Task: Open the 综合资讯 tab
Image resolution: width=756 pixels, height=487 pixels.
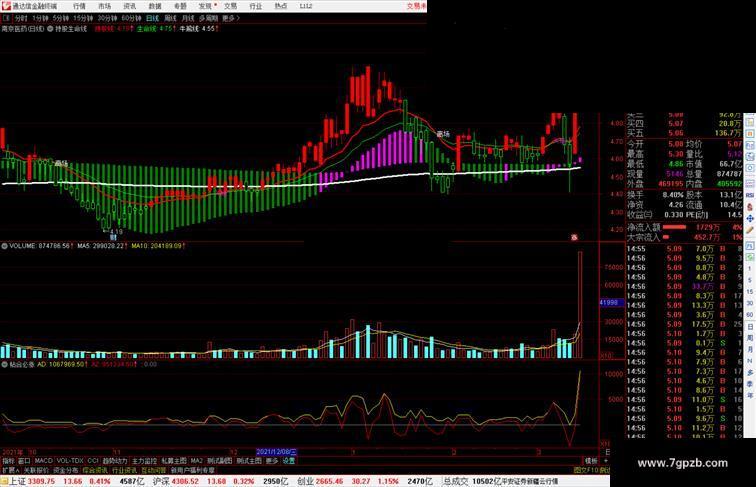Action: click(x=95, y=470)
